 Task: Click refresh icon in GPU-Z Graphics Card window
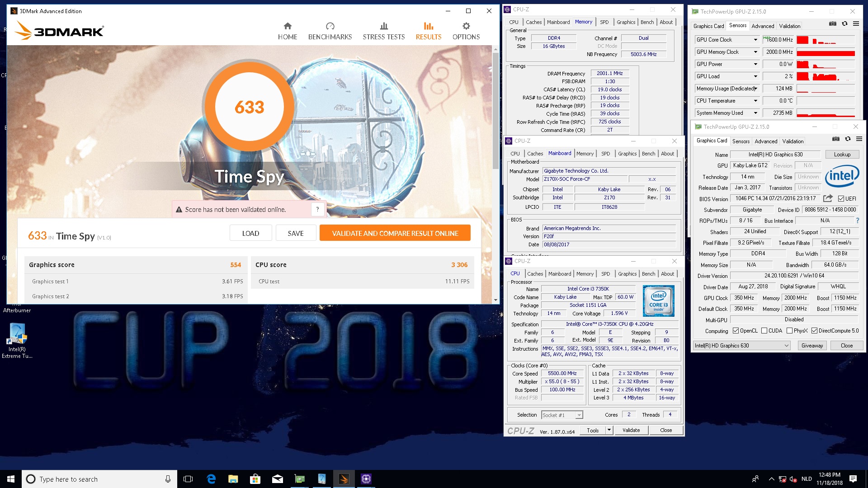point(848,139)
